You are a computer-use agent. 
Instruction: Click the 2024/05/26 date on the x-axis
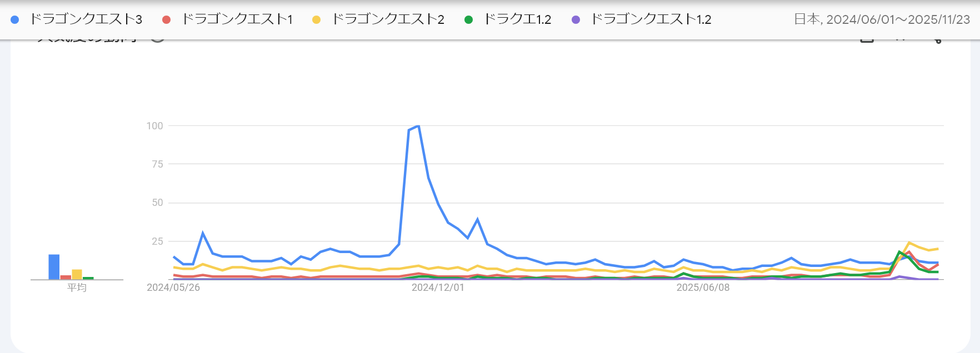173,288
